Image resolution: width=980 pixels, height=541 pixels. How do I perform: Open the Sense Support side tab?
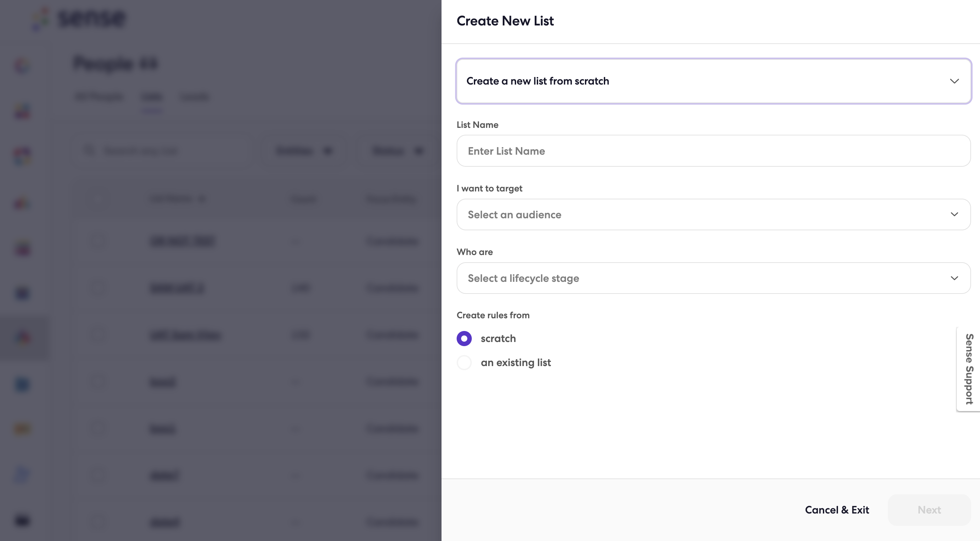point(969,369)
